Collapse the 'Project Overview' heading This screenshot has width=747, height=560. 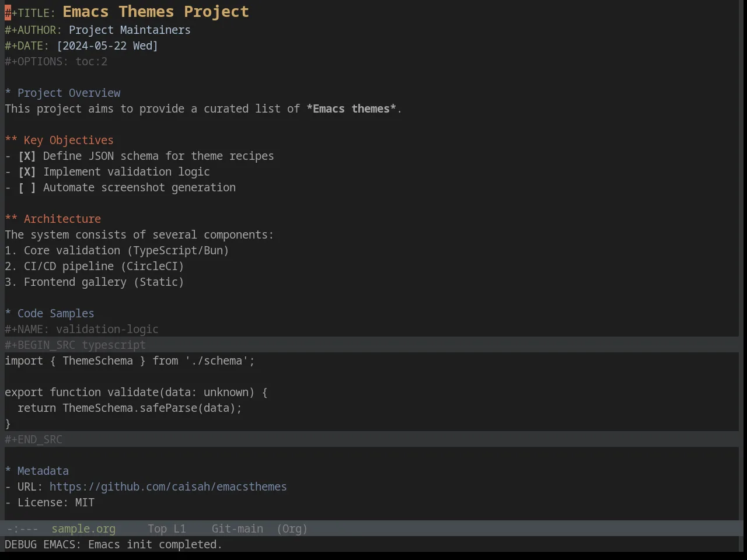62,93
